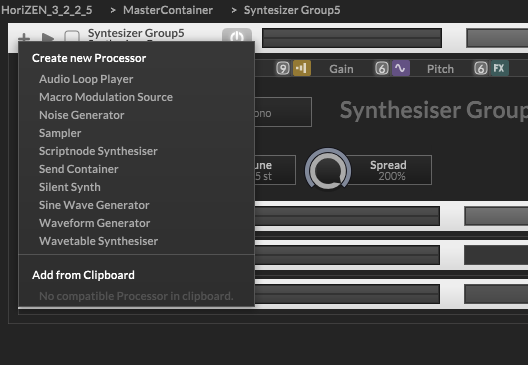The image size is (528, 365).
Task: Click the plus add-processor icon
Action: click(24, 37)
